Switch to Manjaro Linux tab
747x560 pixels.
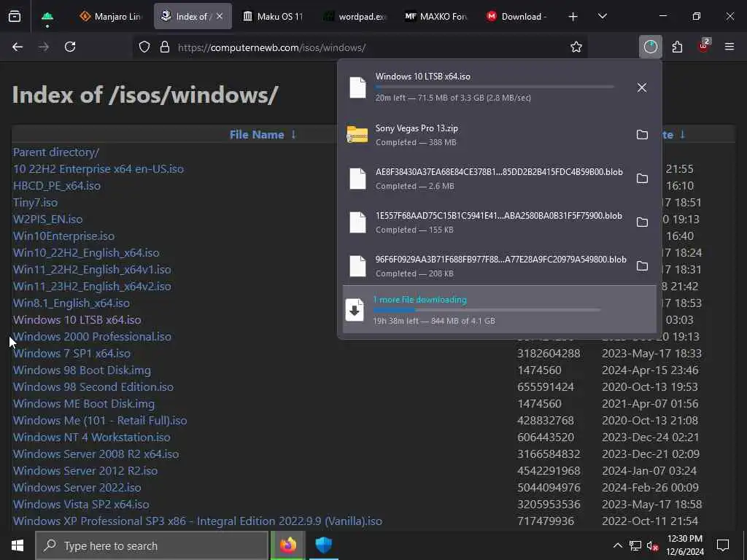(x=111, y=17)
